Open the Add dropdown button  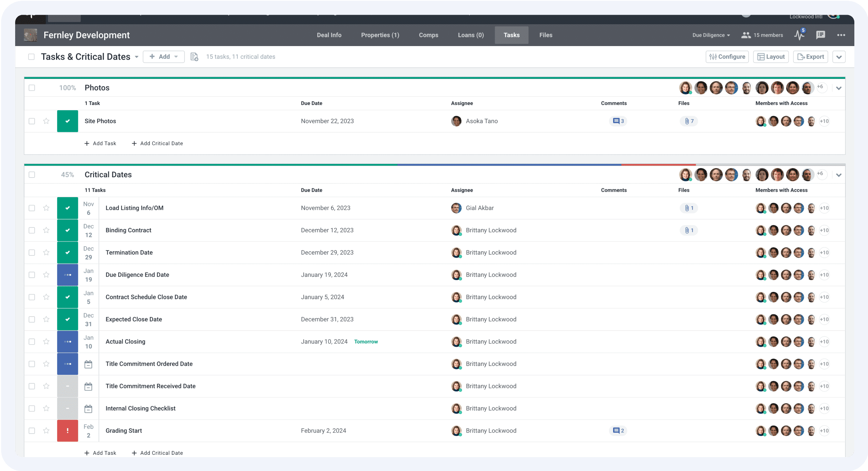(164, 57)
